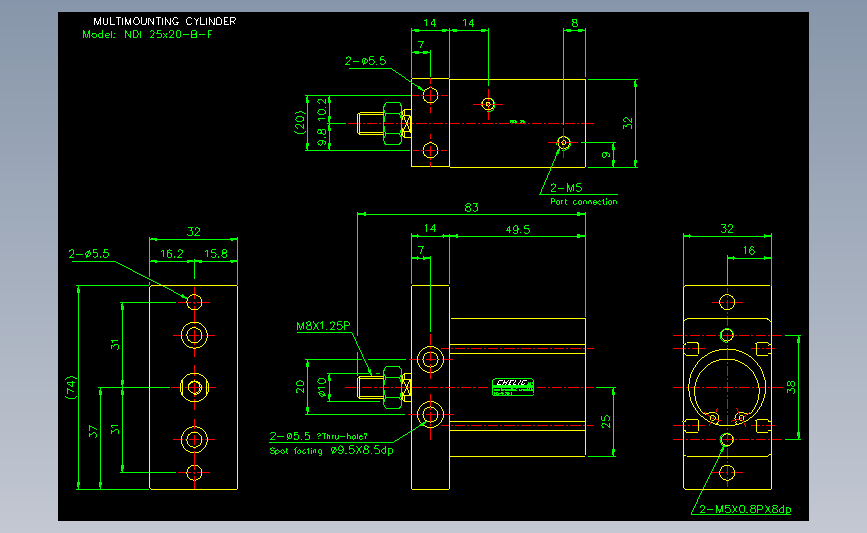Select the 25 dimension value
Viewport: 867px width, 533px height.
coord(605,421)
